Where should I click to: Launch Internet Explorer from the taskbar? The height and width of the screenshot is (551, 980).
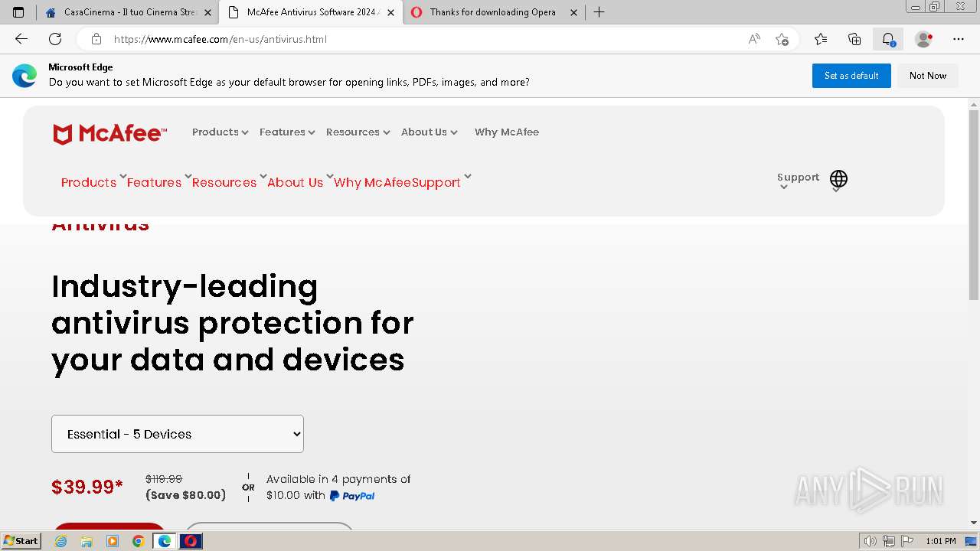click(61, 541)
